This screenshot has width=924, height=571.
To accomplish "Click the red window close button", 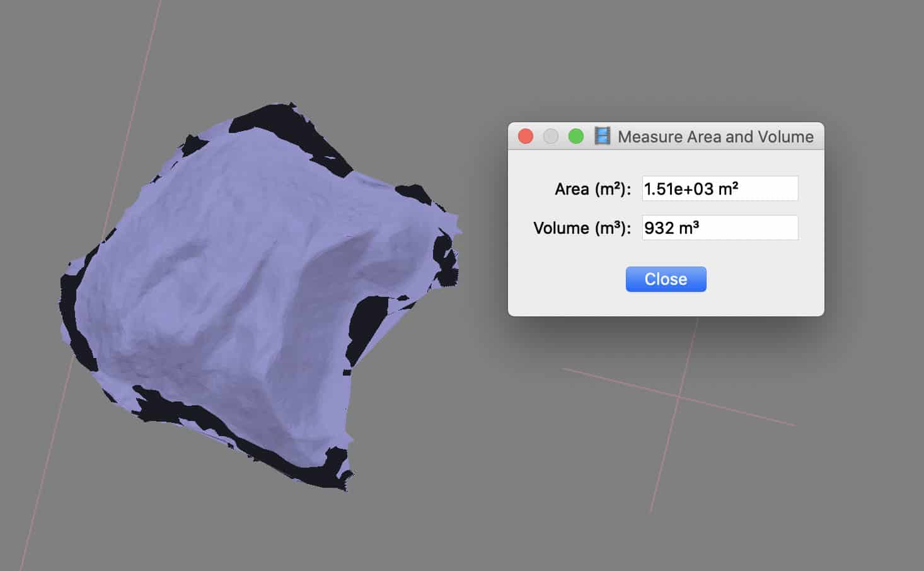I will 526,136.
